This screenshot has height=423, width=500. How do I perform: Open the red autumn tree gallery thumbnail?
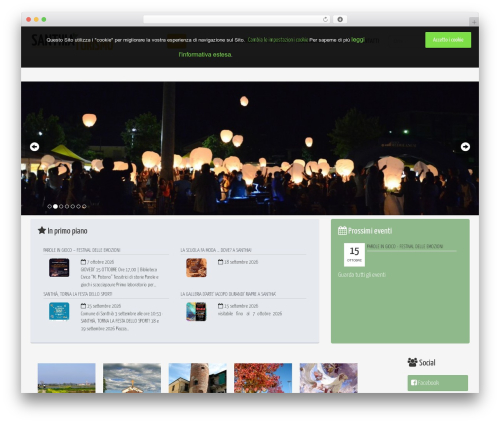pos(263,378)
